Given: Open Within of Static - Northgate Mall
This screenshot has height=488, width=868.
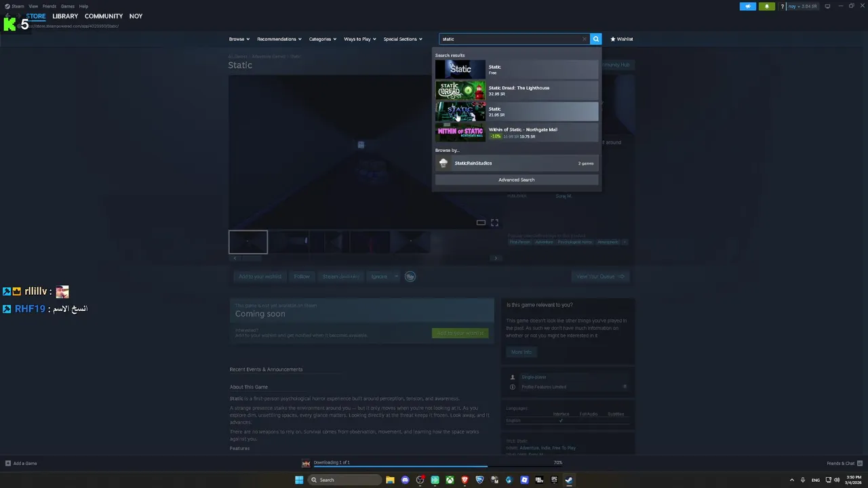Looking at the screenshot, I should [x=517, y=132].
